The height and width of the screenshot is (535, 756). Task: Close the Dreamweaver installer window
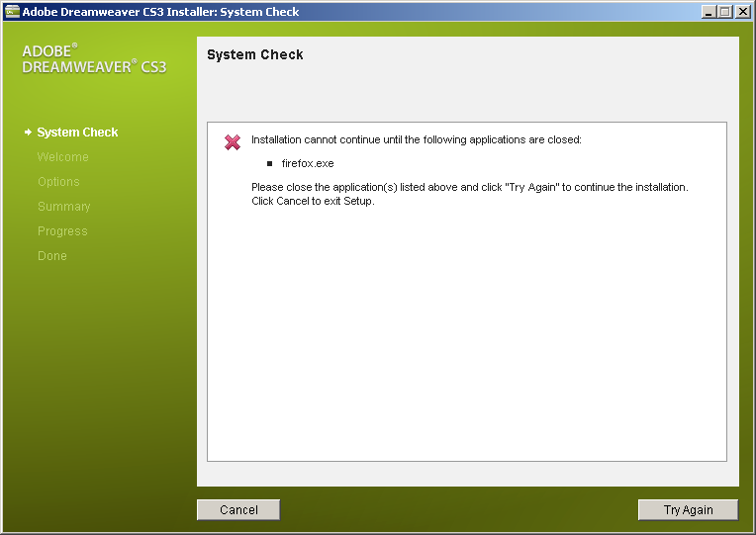pyautogui.click(x=741, y=12)
